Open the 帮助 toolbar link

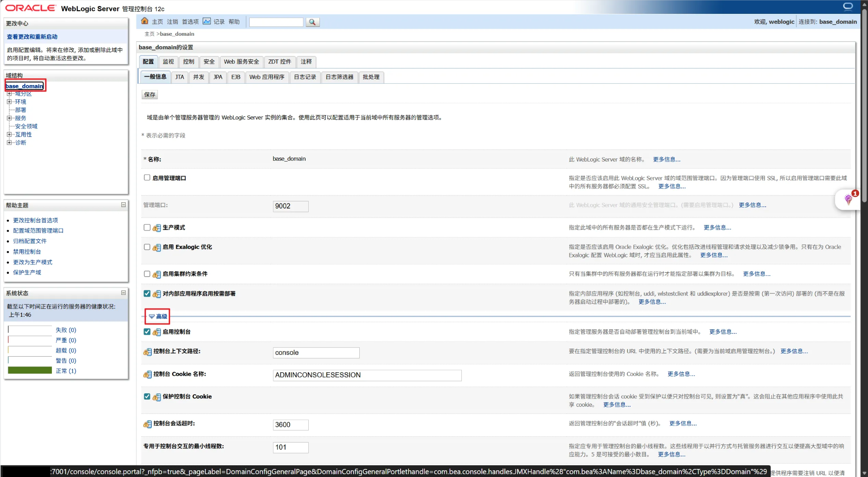(234, 22)
